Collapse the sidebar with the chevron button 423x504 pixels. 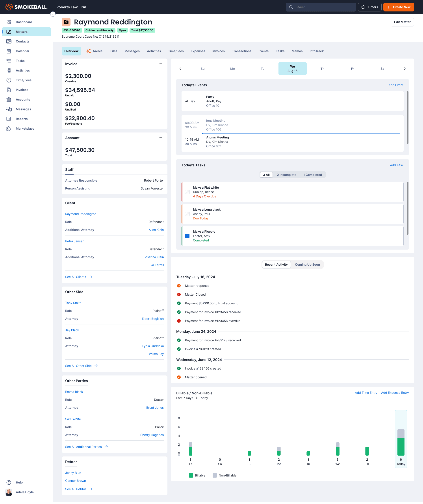[53, 14]
